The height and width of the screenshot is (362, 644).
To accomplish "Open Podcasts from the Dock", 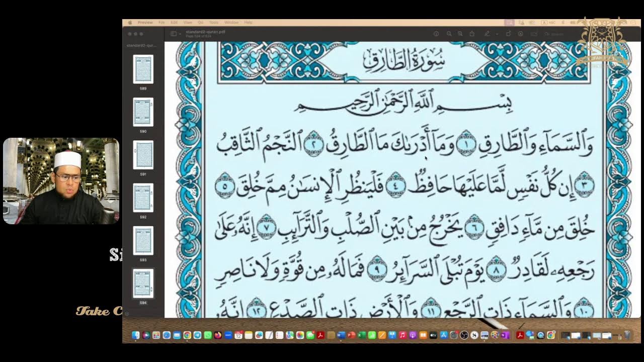I will click(413, 335).
